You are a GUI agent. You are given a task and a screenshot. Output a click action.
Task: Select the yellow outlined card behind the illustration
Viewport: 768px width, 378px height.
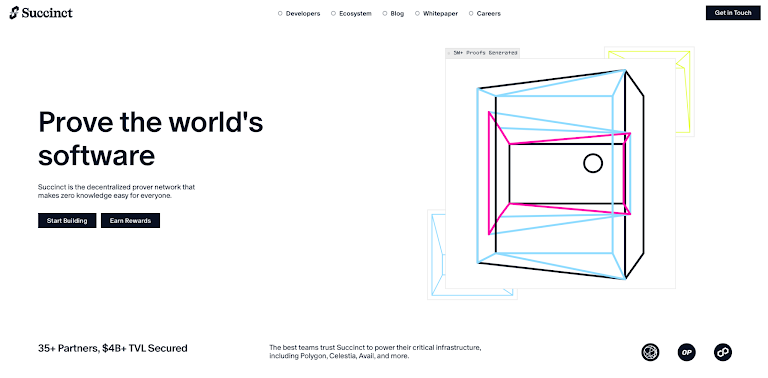click(684, 92)
